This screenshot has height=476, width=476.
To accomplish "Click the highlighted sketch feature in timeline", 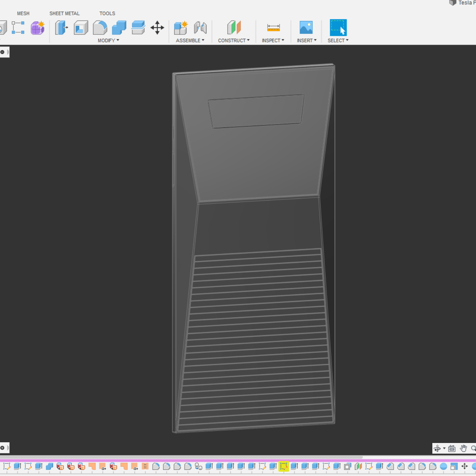I will [283, 466].
